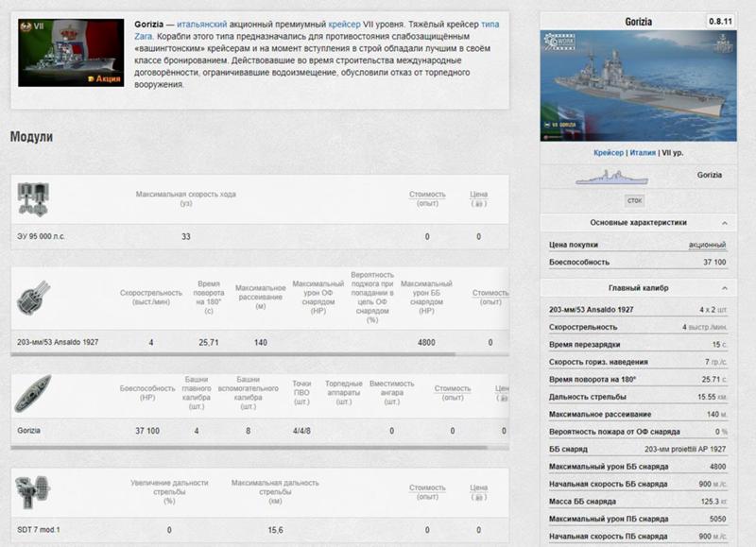Click the Масса ББ снаряда row label
The height and width of the screenshot is (547, 756).
tap(582, 502)
